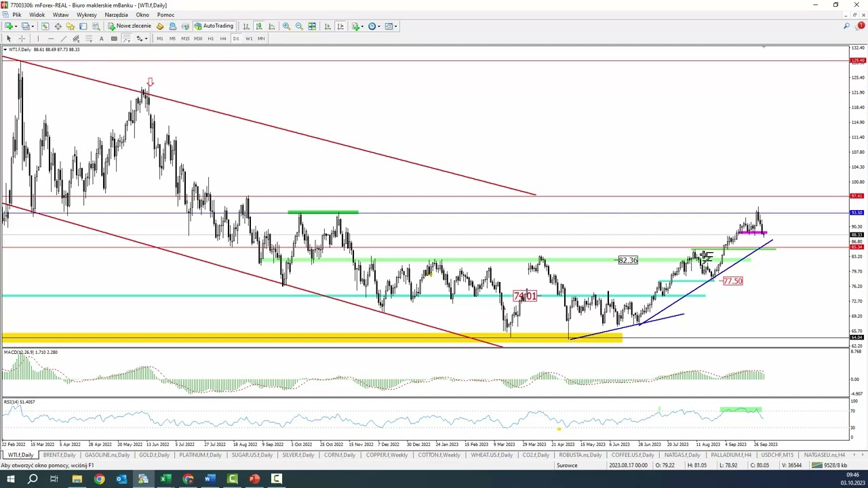Open the Profiles toolbar icon
This screenshot has width=868, height=488.
point(25,26)
